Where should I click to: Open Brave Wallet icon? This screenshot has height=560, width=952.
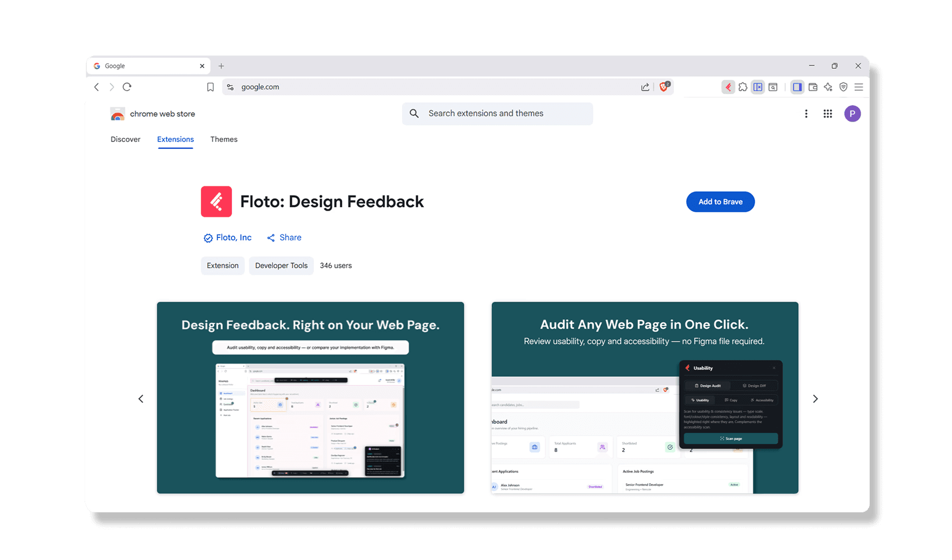(813, 87)
